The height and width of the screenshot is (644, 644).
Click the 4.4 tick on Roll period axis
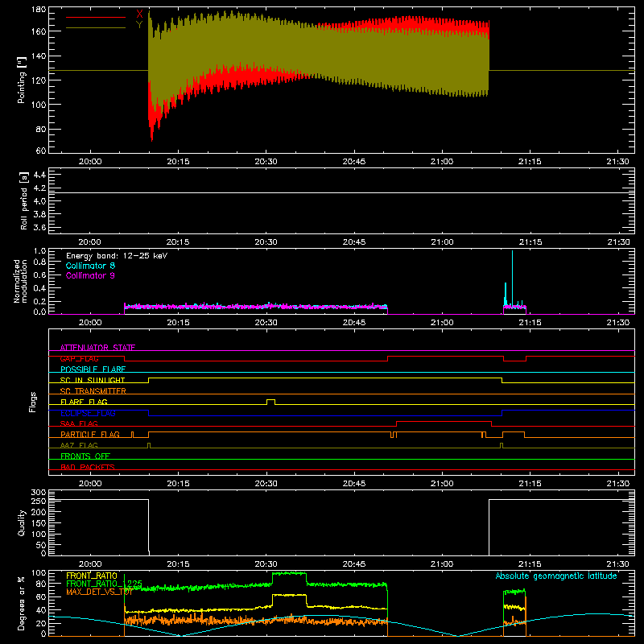click(x=39, y=175)
